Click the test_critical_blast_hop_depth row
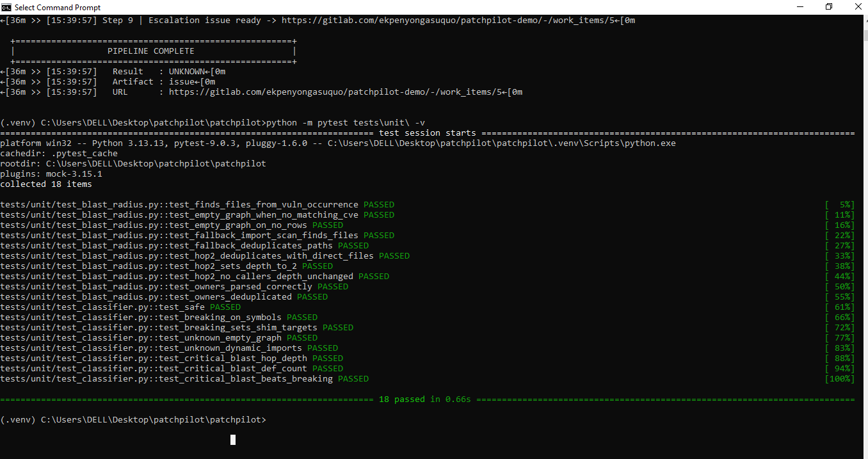Viewport: 868px width, 459px height. (x=428, y=358)
